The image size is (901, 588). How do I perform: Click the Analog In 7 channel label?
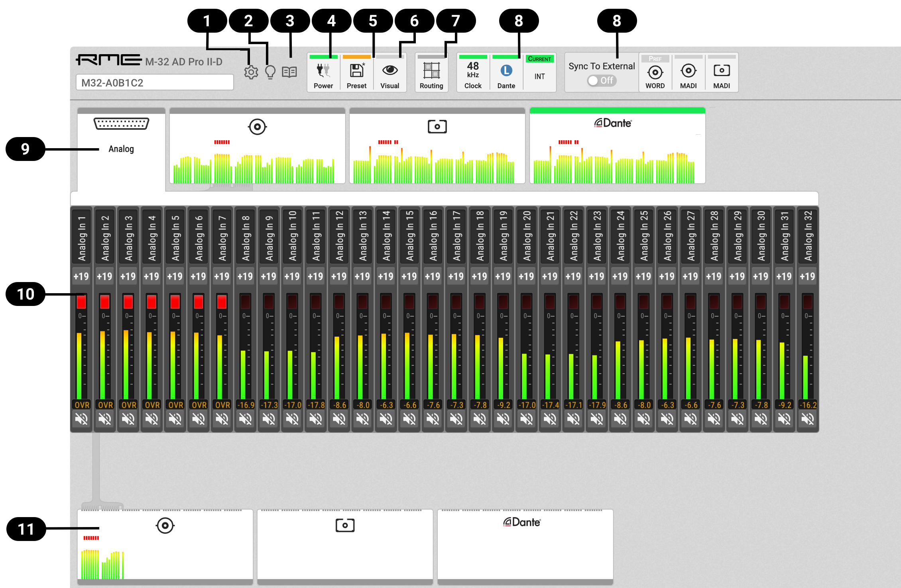(222, 236)
